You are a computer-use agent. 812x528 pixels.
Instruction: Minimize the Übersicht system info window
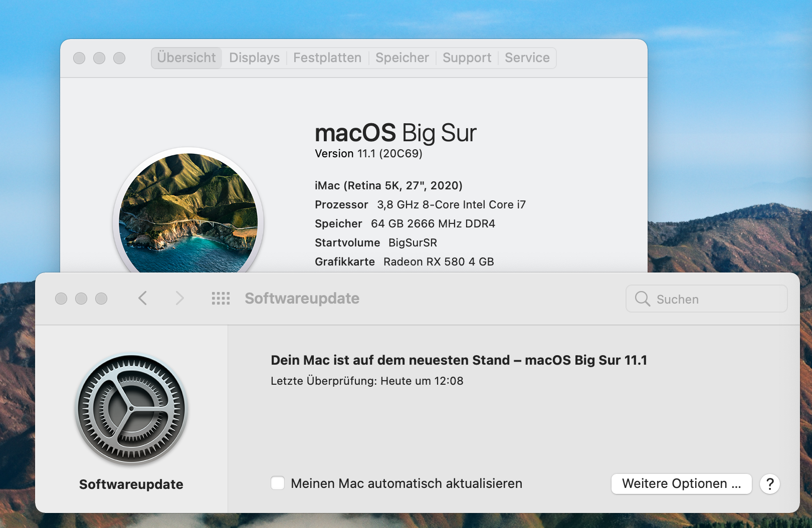[99, 58]
